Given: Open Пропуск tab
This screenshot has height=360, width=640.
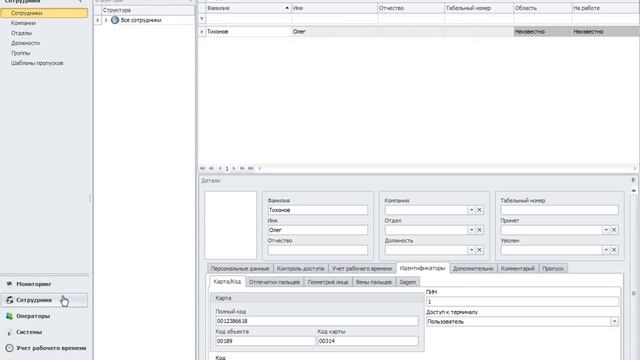Looking at the screenshot, I should (x=553, y=269).
